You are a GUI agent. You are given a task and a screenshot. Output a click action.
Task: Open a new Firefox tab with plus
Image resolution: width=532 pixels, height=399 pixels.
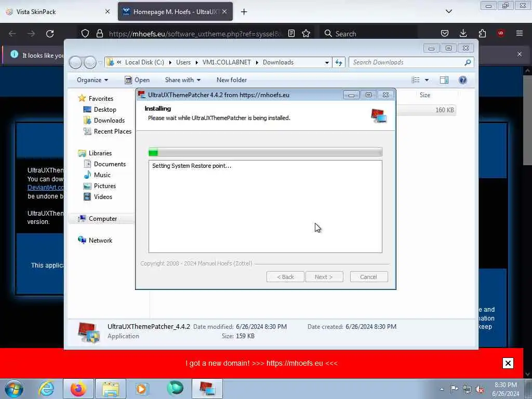click(244, 12)
